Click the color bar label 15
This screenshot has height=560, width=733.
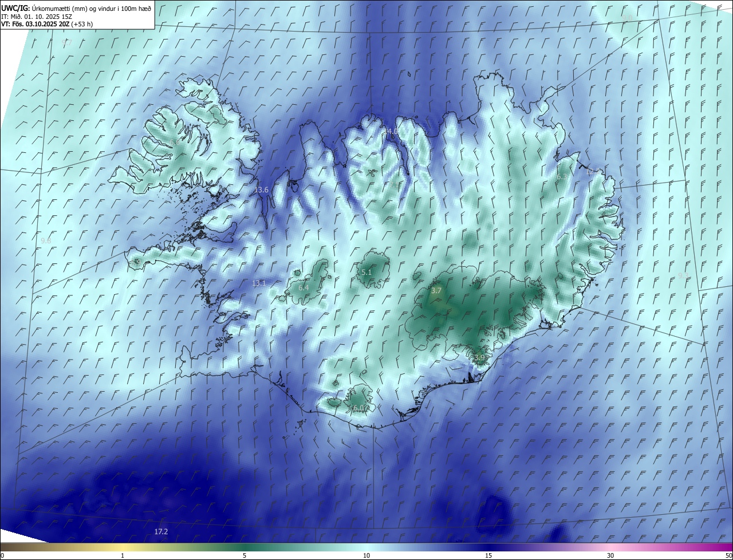(488, 555)
